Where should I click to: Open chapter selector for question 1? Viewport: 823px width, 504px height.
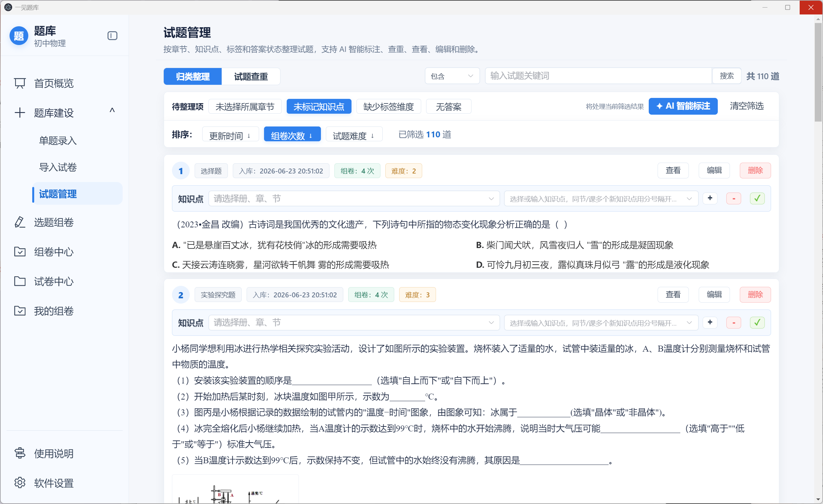point(354,198)
